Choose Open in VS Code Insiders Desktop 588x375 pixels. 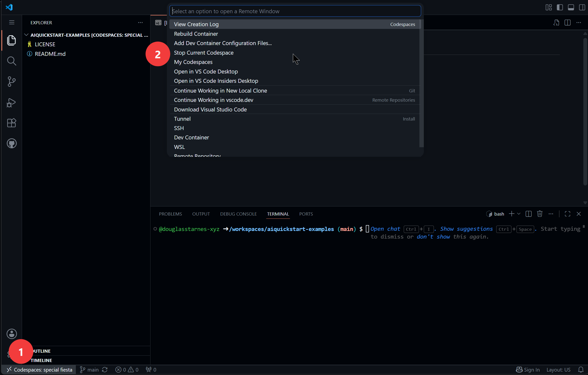295,81
